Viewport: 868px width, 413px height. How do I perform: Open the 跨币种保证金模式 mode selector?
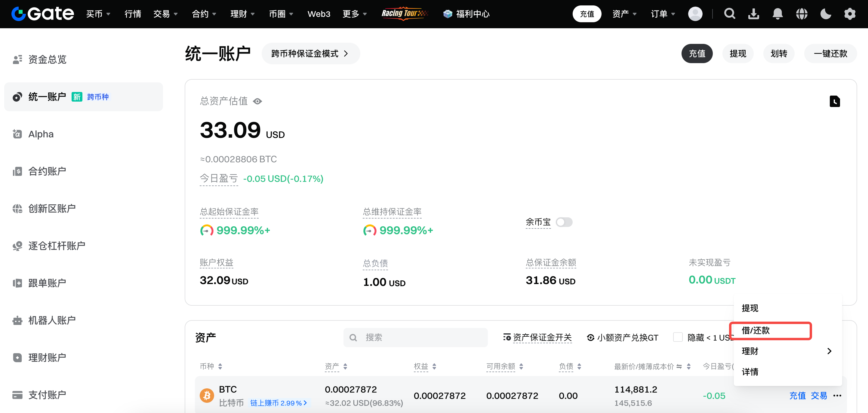pyautogui.click(x=310, y=54)
